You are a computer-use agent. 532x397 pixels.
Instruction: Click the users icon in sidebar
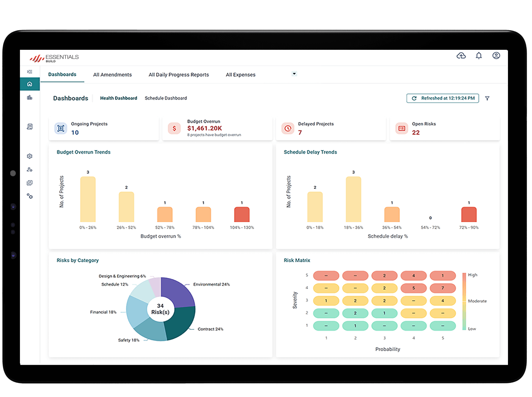(x=30, y=170)
